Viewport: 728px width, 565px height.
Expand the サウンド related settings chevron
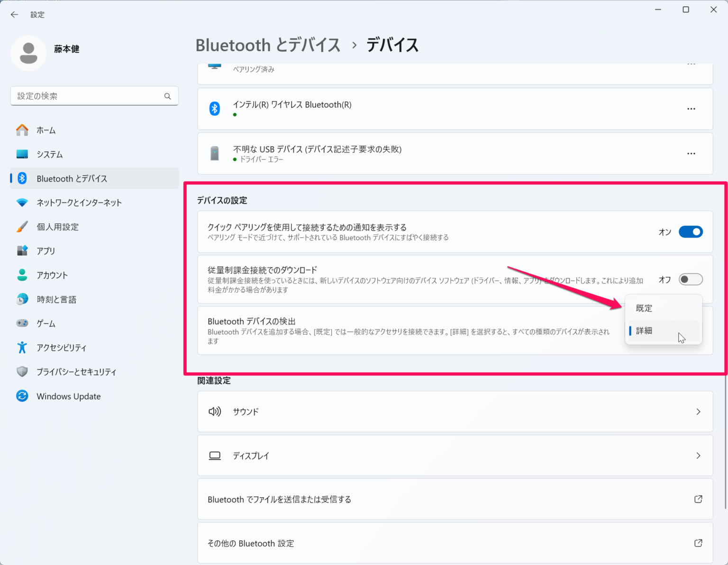click(x=698, y=411)
